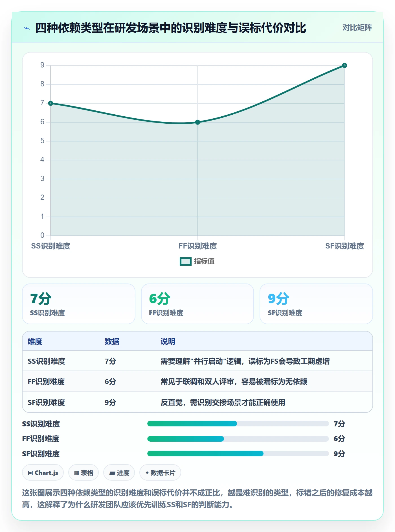The image size is (395, 532).
Task: Click the 对比矩阵 label in header
Action: point(357,28)
